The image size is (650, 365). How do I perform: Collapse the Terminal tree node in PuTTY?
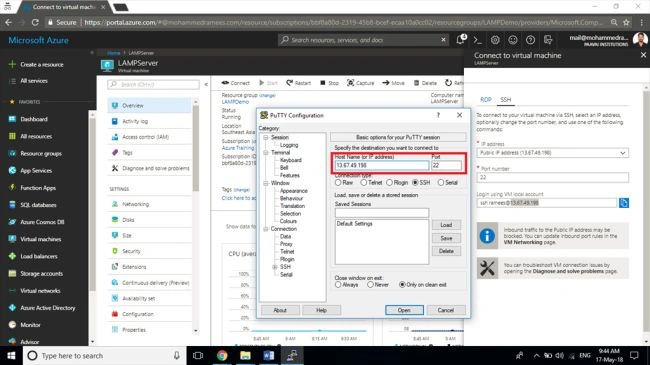[x=266, y=153]
